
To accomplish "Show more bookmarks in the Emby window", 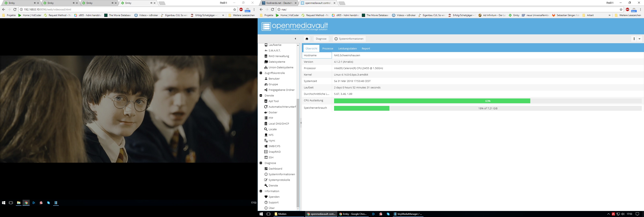I will point(223,15).
